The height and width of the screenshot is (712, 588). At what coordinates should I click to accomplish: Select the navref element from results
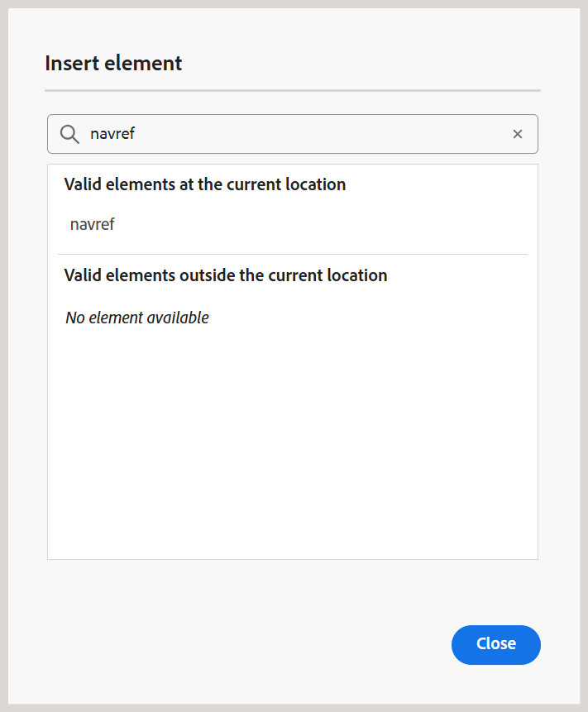(x=92, y=224)
